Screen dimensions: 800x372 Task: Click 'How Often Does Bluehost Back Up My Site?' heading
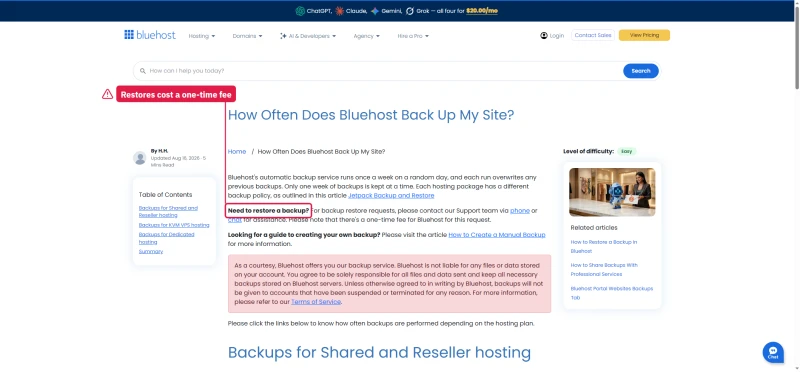[x=371, y=115]
